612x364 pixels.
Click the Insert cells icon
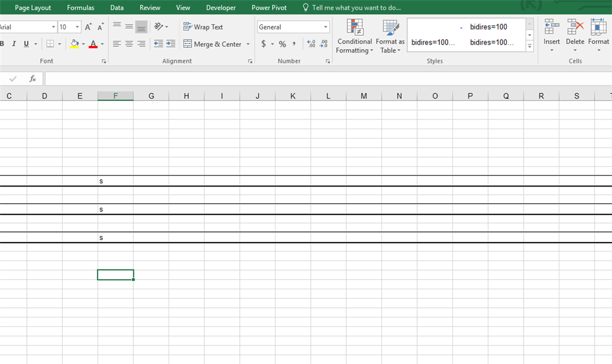tap(552, 27)
